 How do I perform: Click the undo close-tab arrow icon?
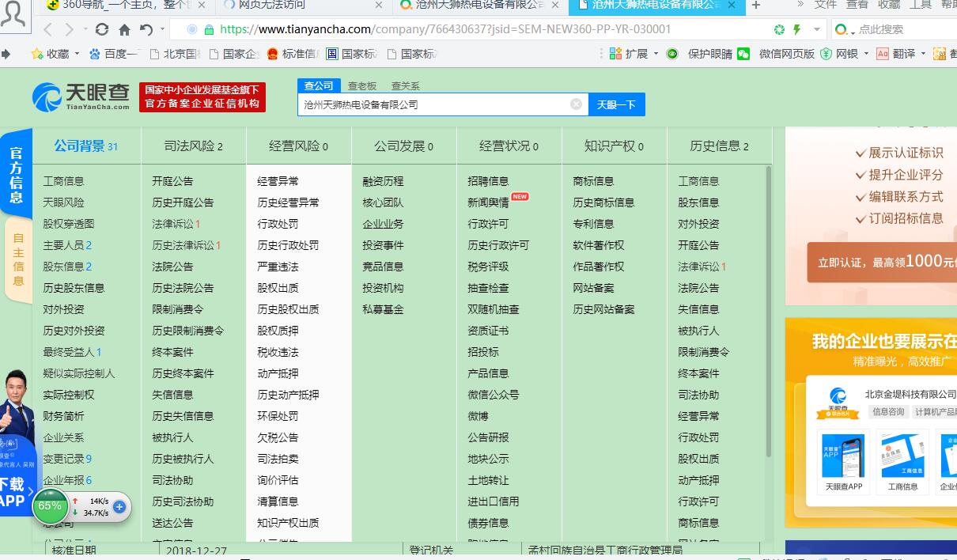tap(146, 30)
